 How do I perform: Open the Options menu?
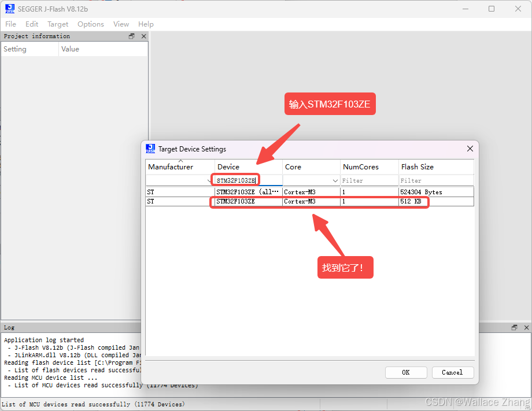[x=91, y=24]
